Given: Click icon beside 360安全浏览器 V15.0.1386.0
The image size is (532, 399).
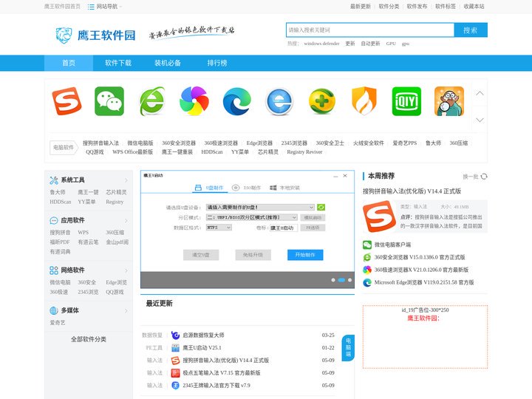Looking at the screenshot, I should tap(367, 257).
